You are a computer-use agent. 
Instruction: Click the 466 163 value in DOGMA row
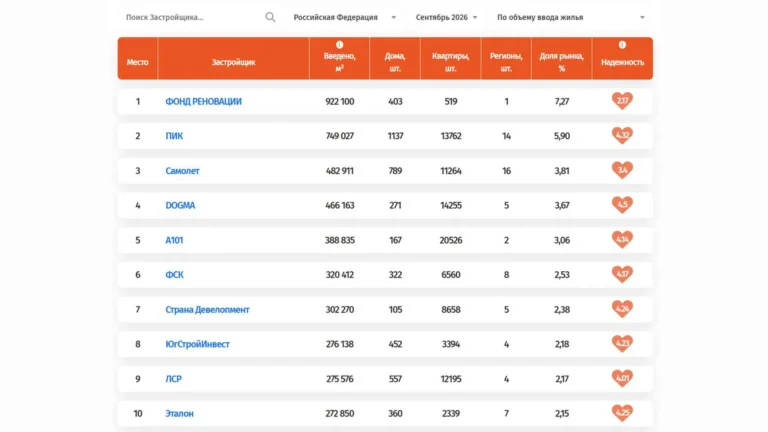point(339,205)
